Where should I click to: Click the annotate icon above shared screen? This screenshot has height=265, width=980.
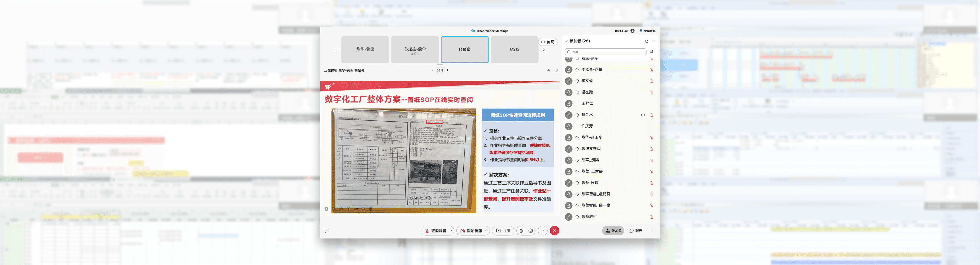(x=549, y=70)
